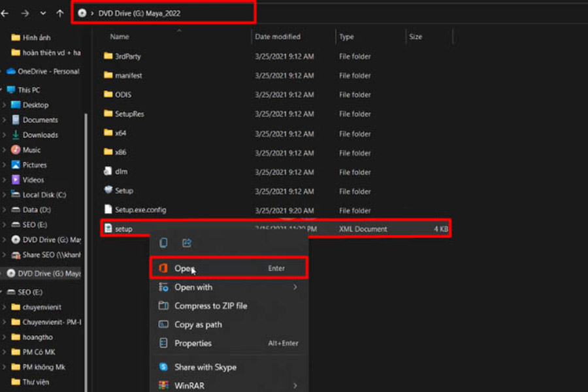Open Downloads in the sidebar
Viewport: 588px width, 392px height.
click(35, 135)
